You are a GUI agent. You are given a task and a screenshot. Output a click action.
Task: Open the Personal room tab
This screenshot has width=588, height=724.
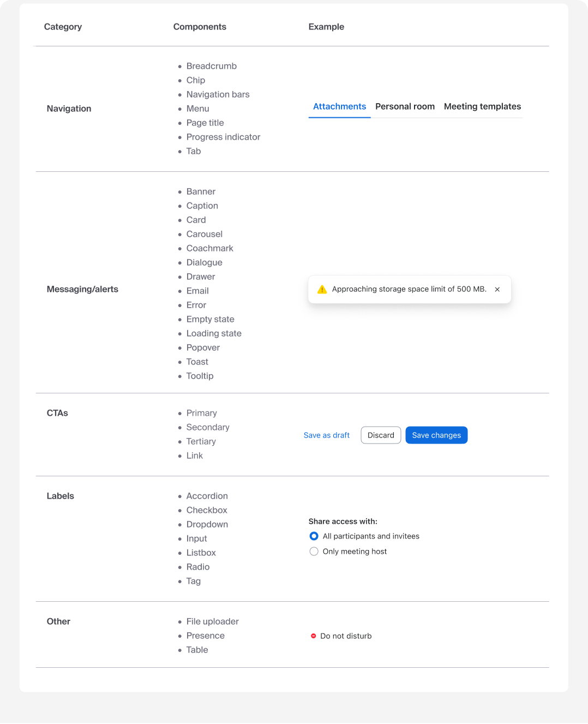point(405,106)
